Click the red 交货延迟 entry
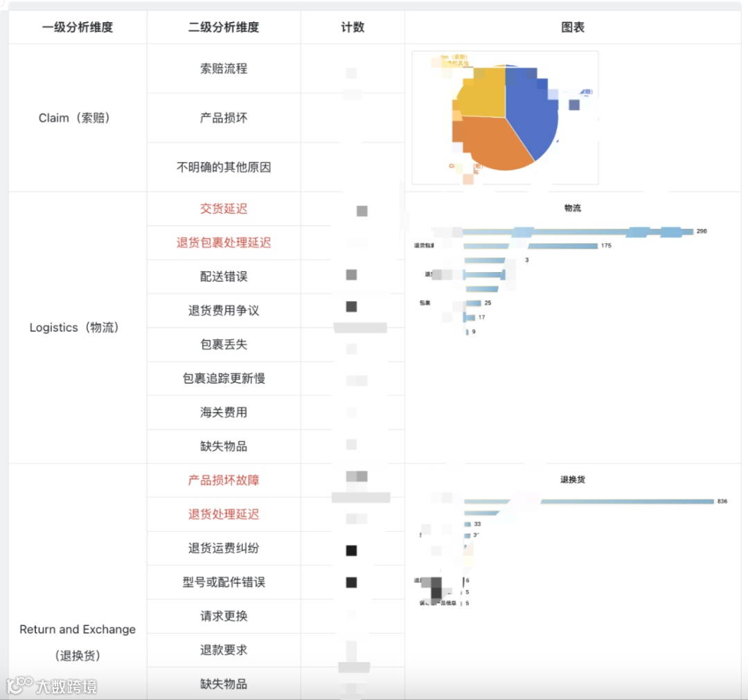The height and width of the screenshot is (700, 748). (224, 208)
